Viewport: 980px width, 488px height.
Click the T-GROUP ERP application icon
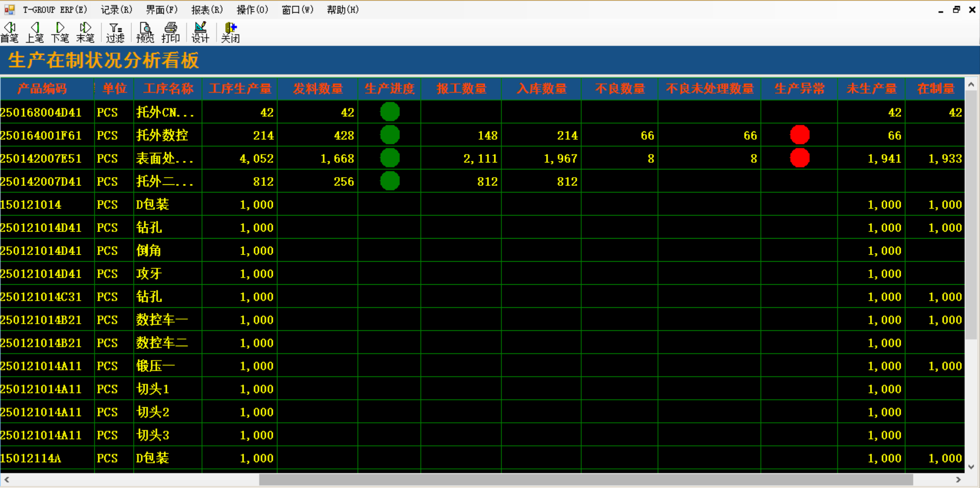click(9, 9)
